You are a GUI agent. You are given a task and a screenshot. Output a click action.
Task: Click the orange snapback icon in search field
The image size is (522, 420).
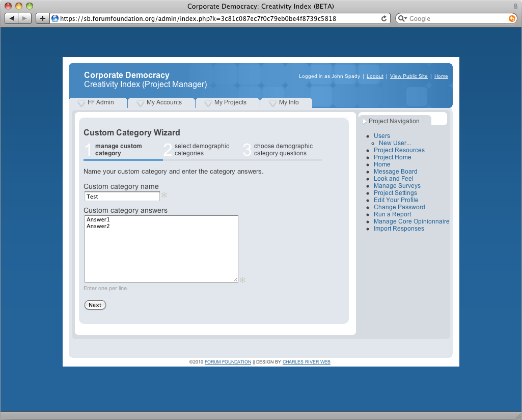512,19
